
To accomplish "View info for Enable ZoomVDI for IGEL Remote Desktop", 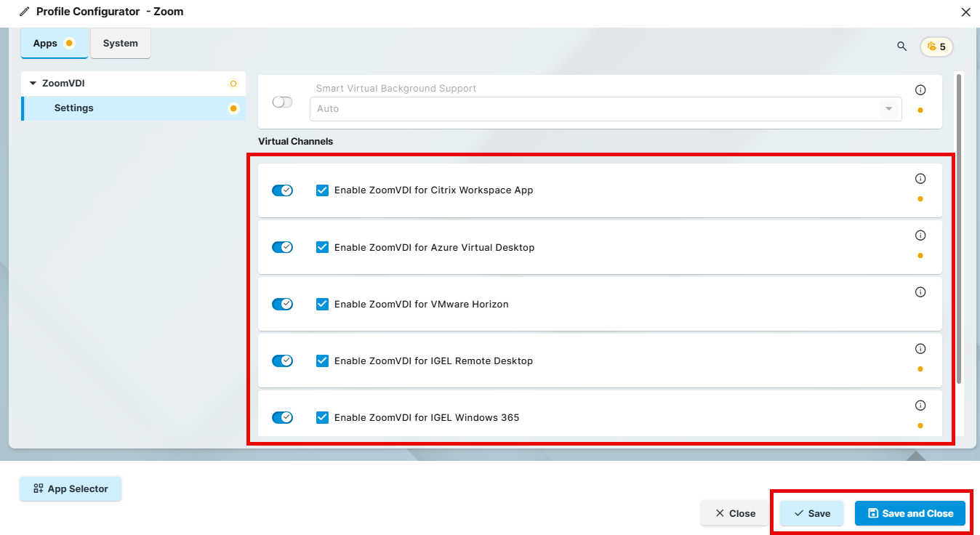I will (x=920, y=348).
